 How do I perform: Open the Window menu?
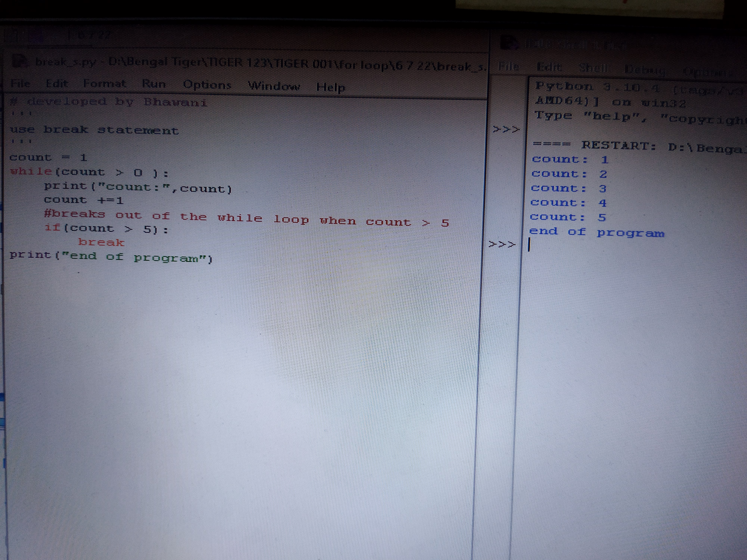(274, 86)
